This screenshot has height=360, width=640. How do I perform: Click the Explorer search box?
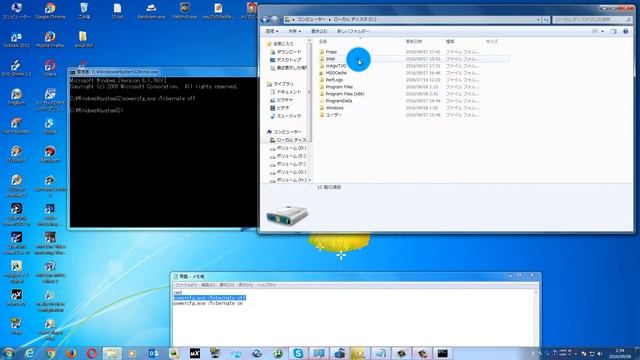tap(592, 19)
